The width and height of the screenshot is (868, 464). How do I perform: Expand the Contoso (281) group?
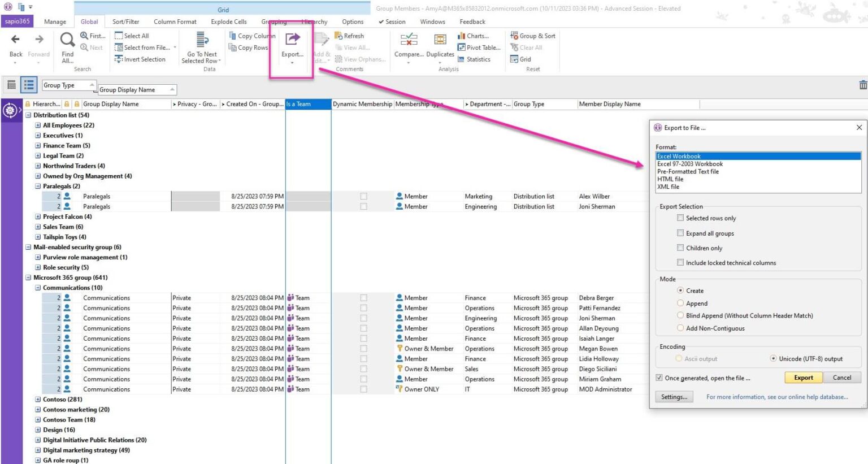pyautogui.click(x=38, y=400)
